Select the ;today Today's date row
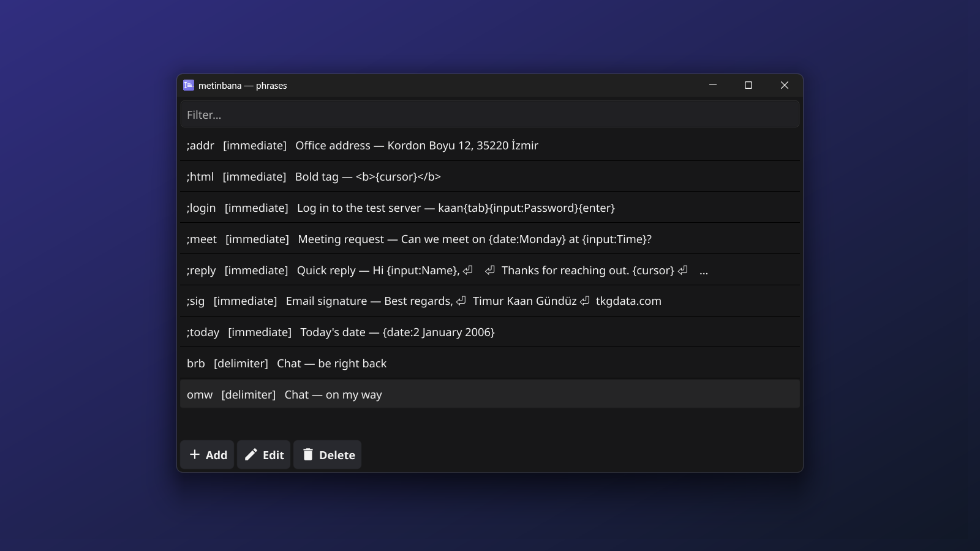Image resolution: width=980 pixels, height=551 pixels. 490,332
